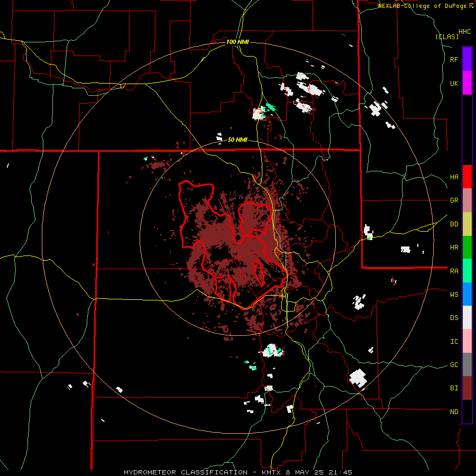Click the WS blue legend swatch
This screenshot has width=476, height=476.
(x=467, y=294)
